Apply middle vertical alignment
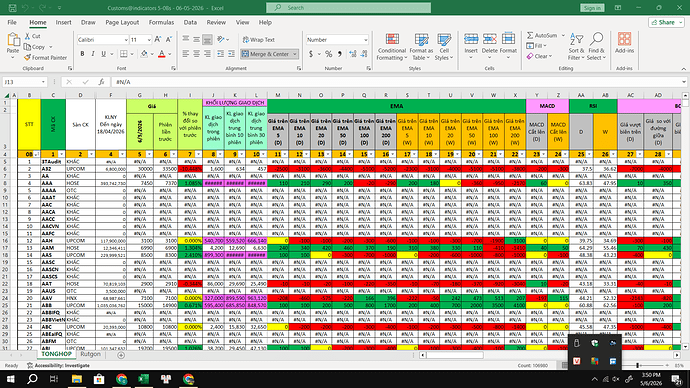The height and width of the screenshot is (388, 690). tap(196, 40)
